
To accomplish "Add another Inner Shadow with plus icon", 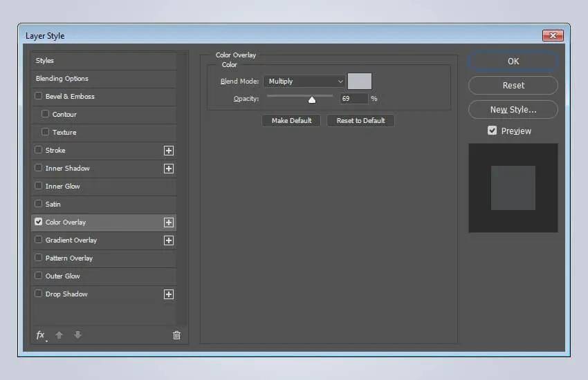I will 169,169.
